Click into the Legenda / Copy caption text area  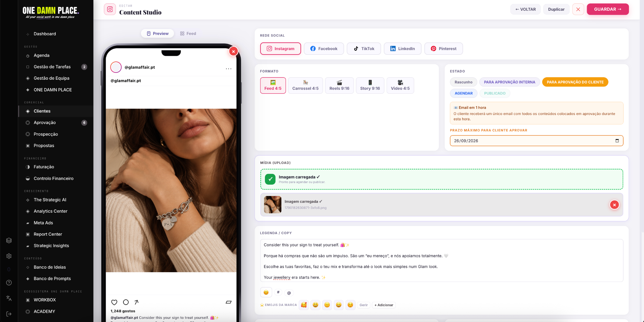441,261
